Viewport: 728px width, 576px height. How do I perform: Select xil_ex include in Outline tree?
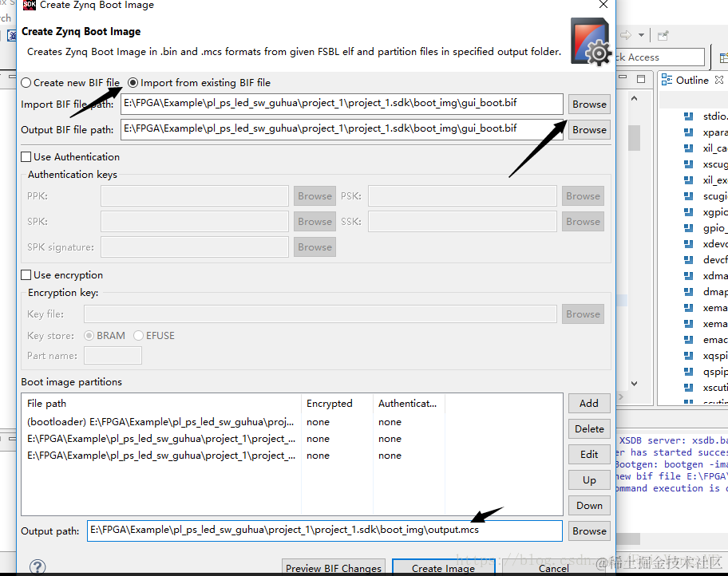click(715, 180)
